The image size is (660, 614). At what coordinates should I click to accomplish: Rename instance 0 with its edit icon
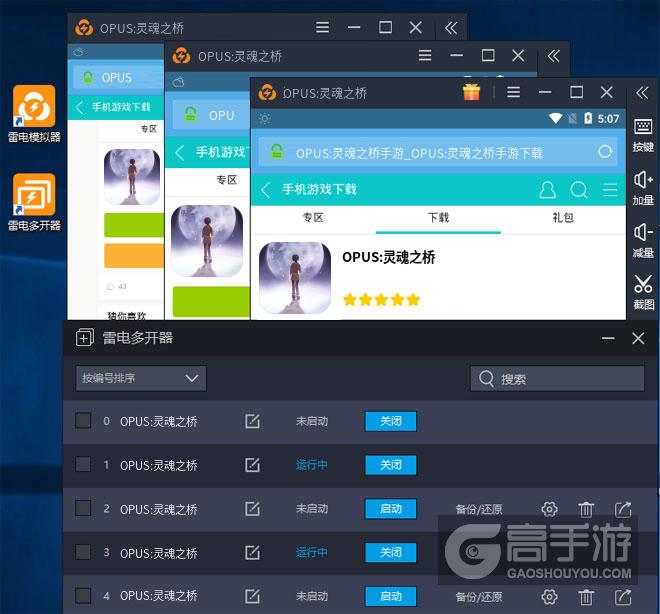click(x=252, y=421)
